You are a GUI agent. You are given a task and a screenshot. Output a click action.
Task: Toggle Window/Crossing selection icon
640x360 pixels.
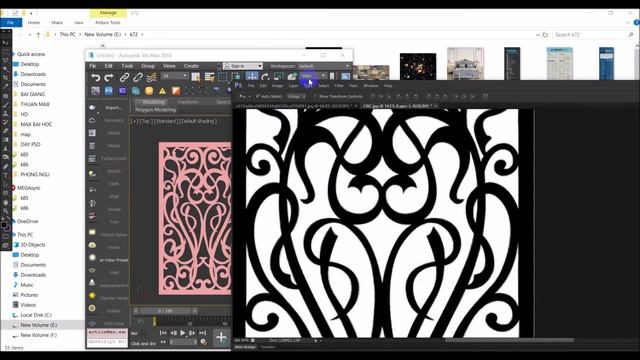236,77
